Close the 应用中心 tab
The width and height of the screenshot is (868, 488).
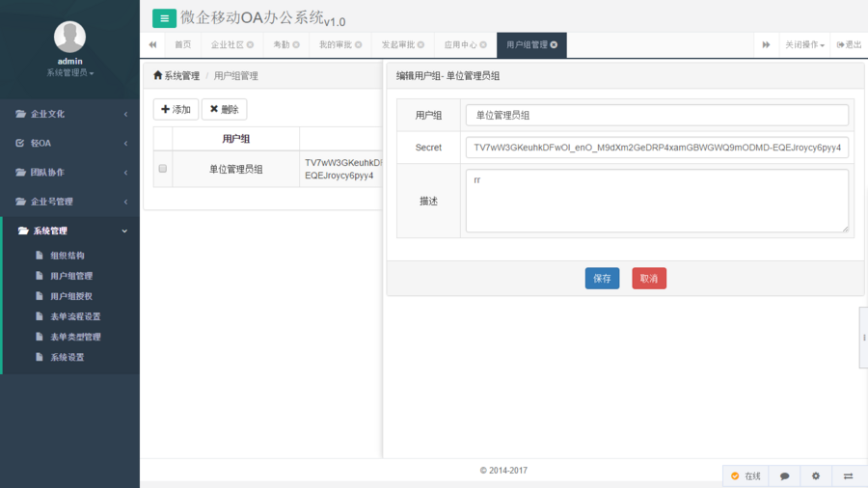pos(483,44)
